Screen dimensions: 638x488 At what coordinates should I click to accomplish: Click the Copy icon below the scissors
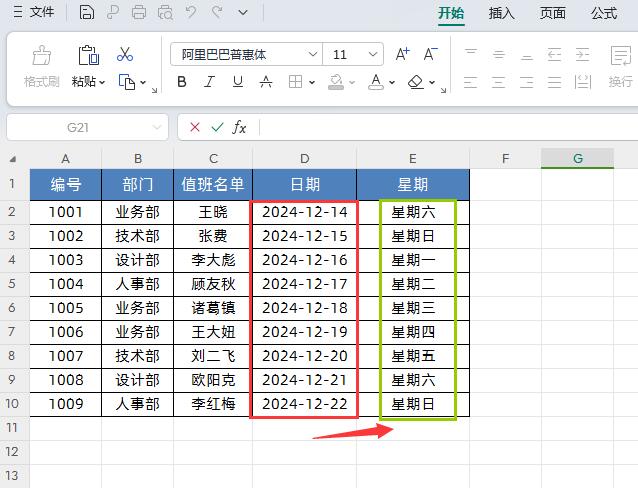pyautogui.click(x=127, y=82)
